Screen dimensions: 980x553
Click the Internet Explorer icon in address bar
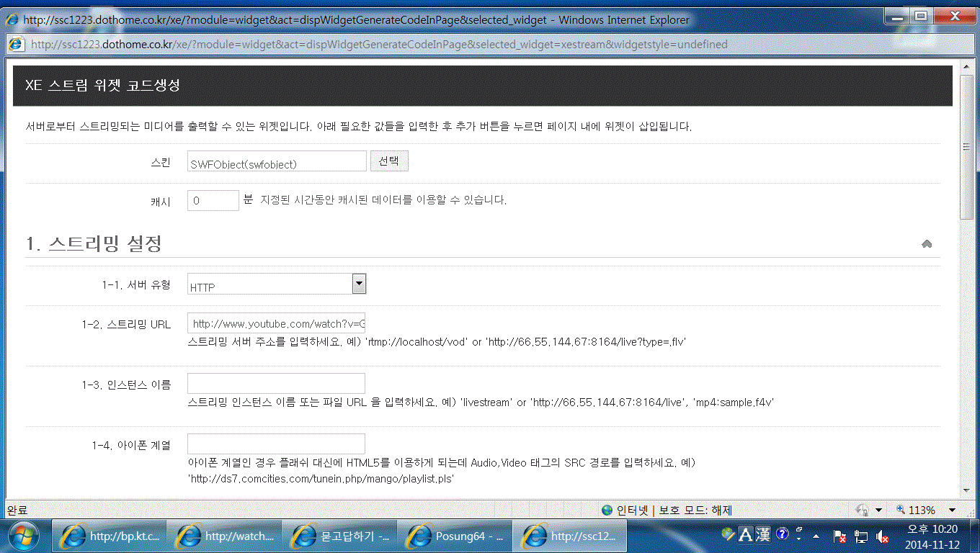16,44
